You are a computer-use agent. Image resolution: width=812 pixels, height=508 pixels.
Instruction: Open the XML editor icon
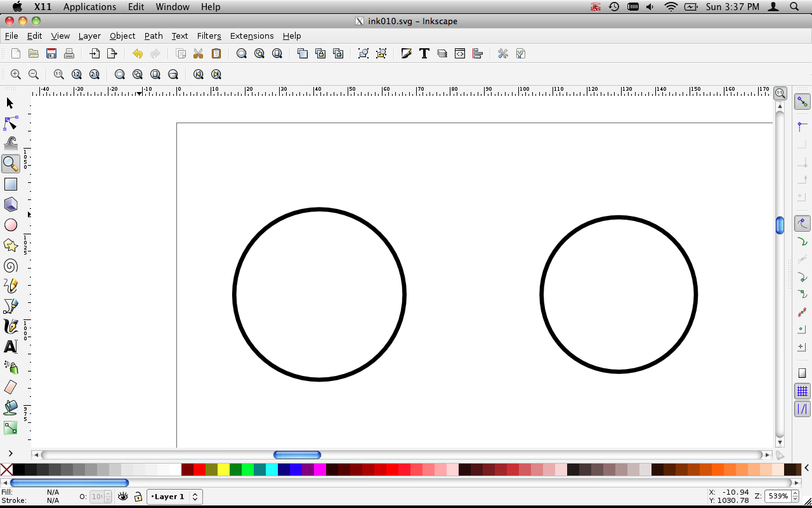click(460, 53)
